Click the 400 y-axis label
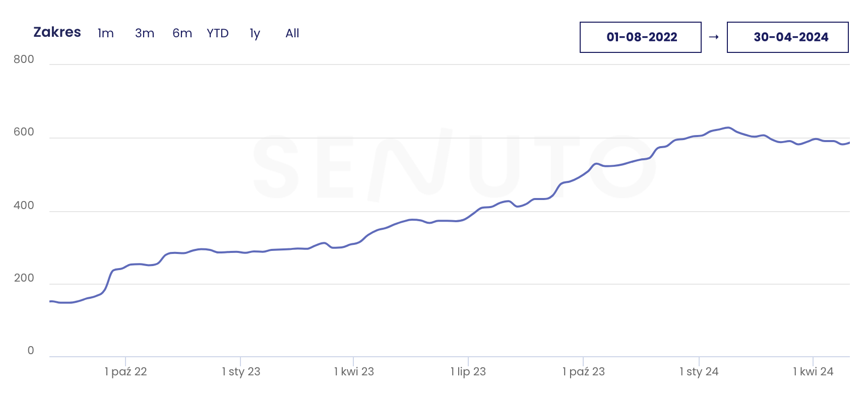 [24, 206]
